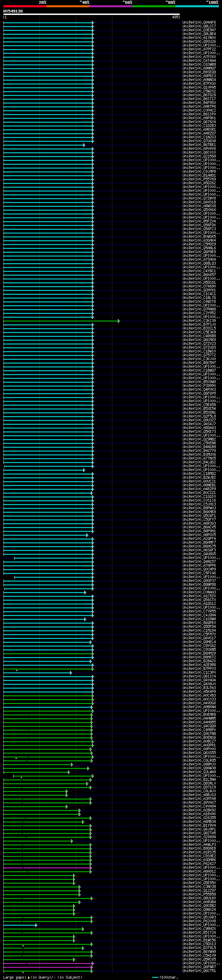Select hit label UniRef100_B3T9L5
This screenshot has width=222, height=980.
tap(199, 948)
